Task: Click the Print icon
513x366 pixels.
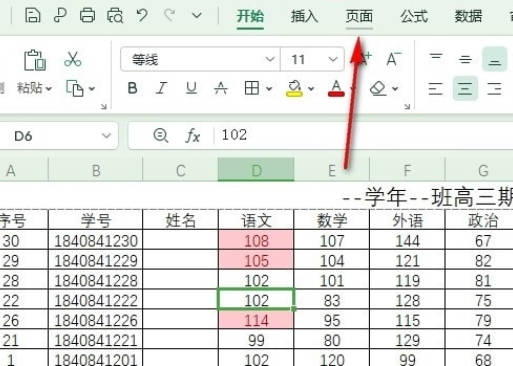Action: click(x=87, y=15)
